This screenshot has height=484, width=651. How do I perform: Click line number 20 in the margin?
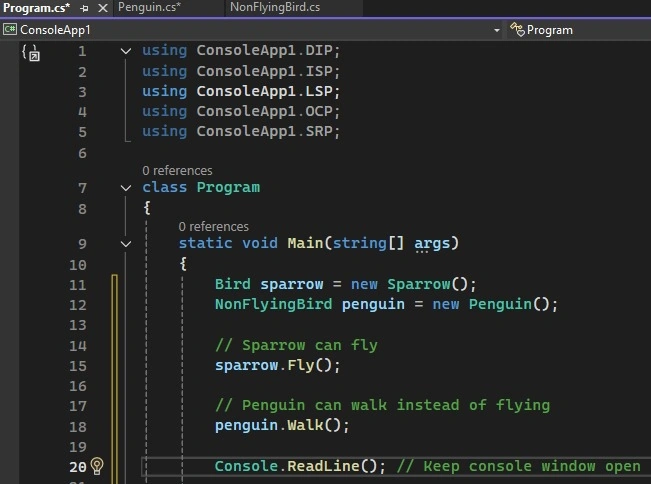pyautogui.click(x=78, y=467)
